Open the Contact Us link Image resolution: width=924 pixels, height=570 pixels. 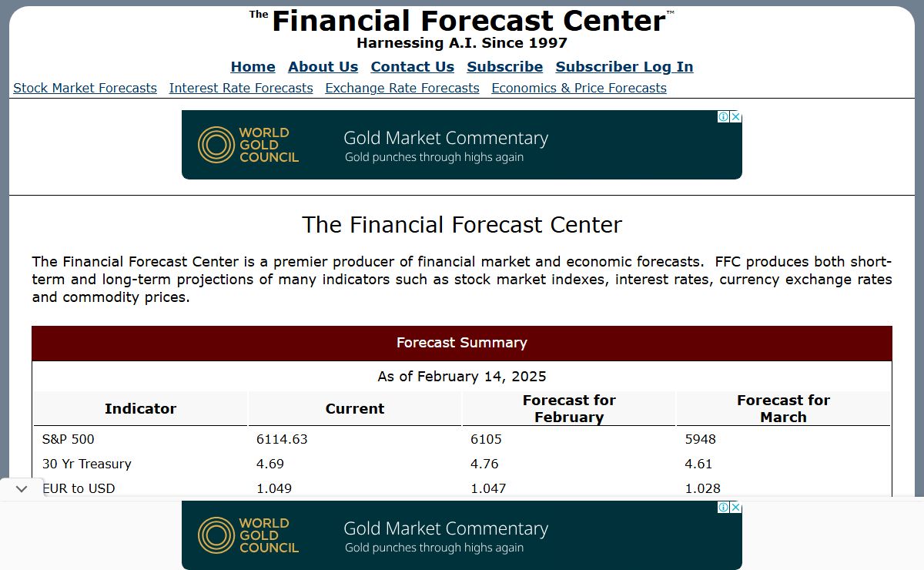point(412,67)
